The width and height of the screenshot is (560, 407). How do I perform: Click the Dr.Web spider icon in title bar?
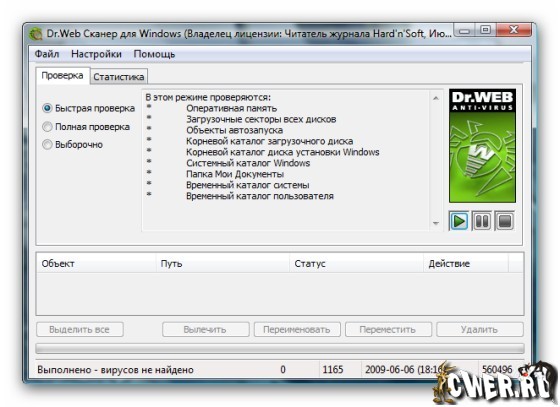(x=35, y=34)
